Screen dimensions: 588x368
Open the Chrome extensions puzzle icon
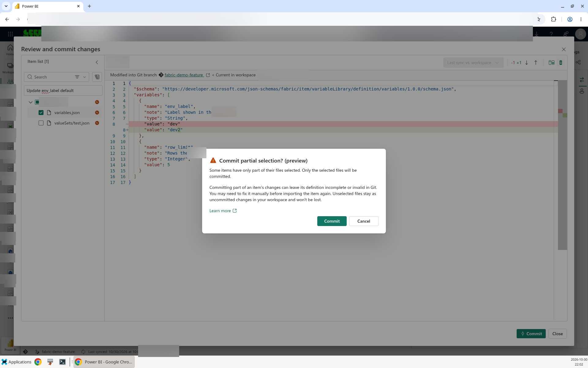pyautogui.click(x=553, y=19)
